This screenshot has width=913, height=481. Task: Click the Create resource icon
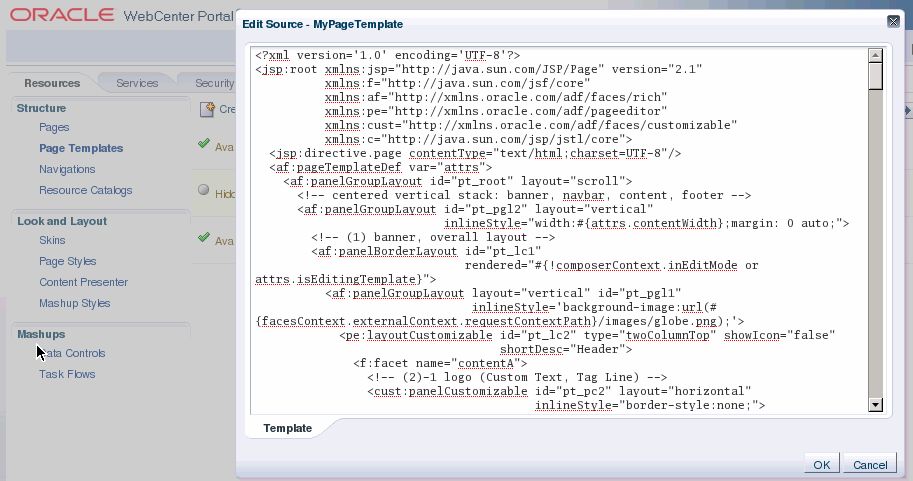[207, 109]
